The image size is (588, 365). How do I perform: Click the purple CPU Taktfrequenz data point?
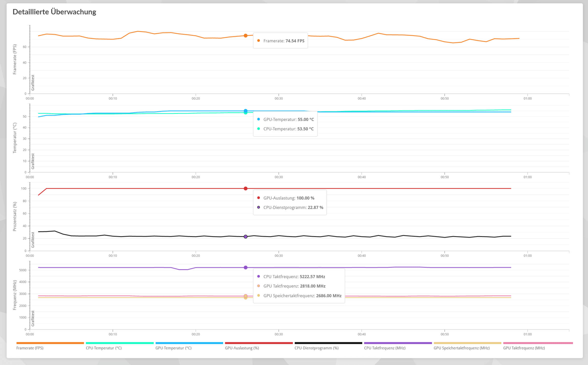click(245, 268)
